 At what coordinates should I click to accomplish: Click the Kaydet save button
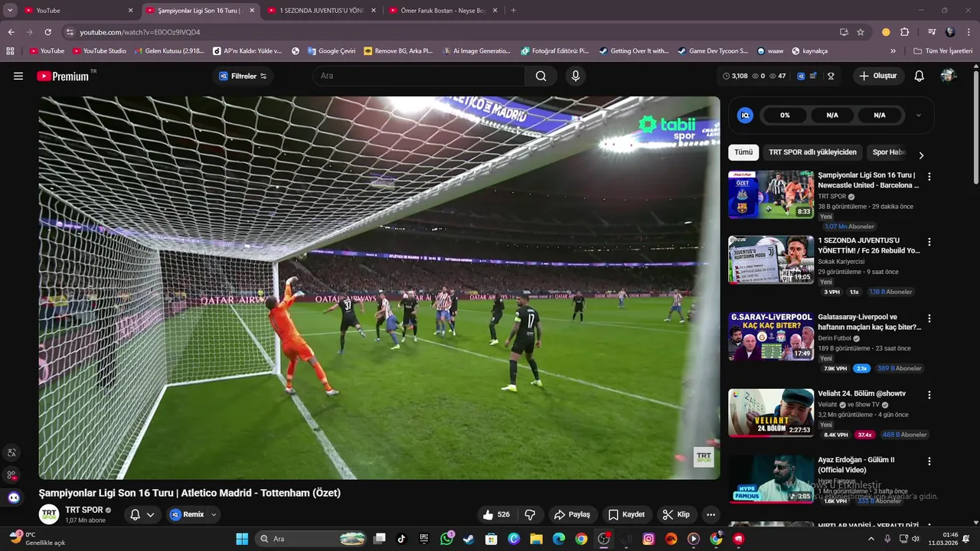click(626, 514)
